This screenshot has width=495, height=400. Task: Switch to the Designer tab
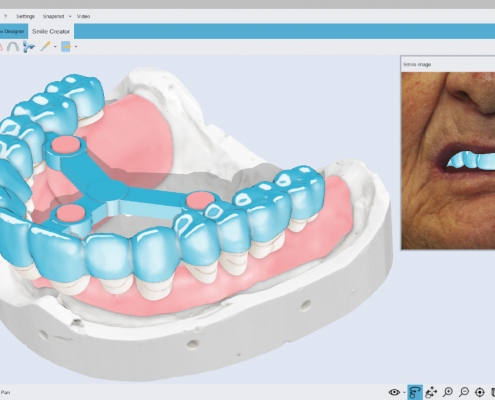13,31
